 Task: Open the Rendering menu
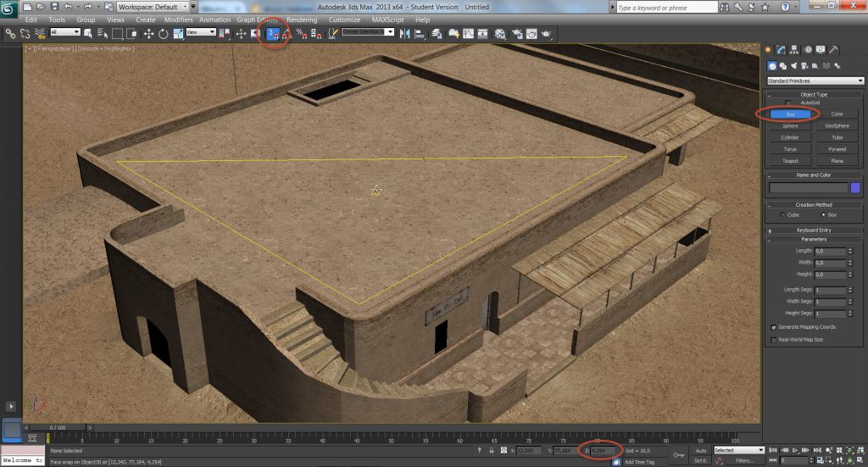(x=302, y=19)
